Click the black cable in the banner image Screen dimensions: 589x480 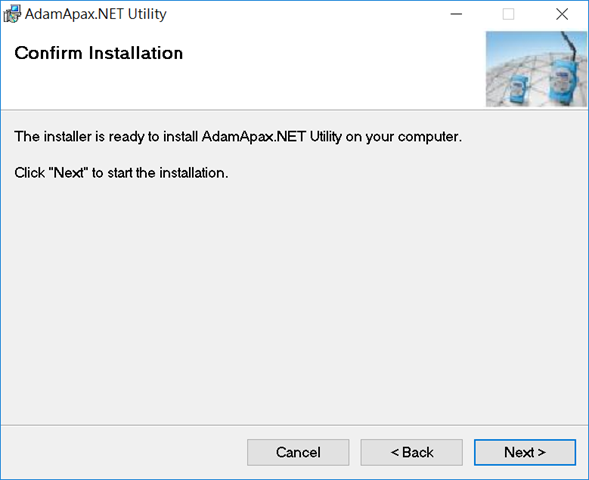[571, 45]
